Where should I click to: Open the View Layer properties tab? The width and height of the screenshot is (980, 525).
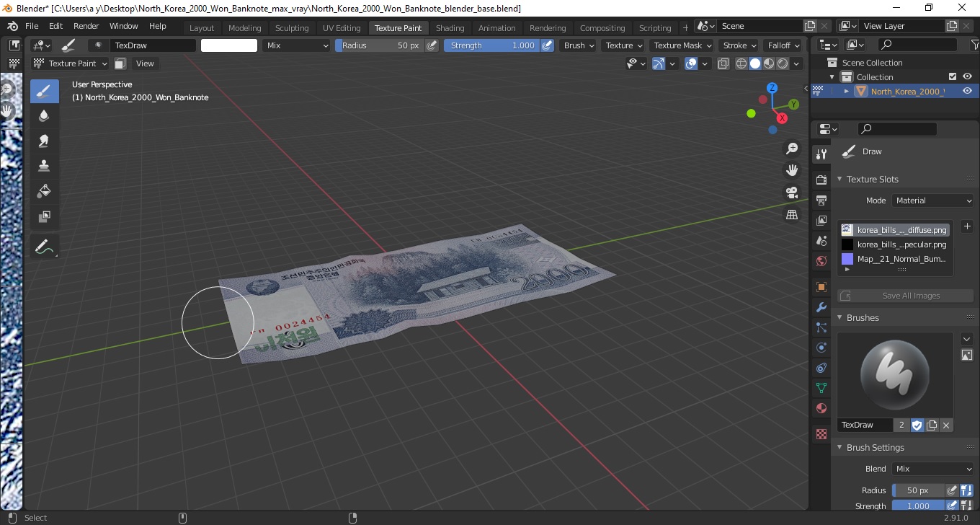(821, 221)
